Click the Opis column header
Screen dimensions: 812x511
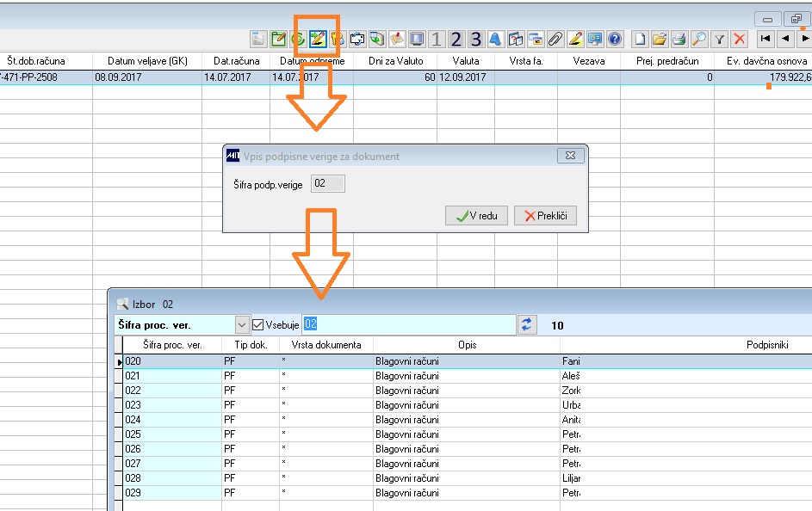click(x=467, y=345)
